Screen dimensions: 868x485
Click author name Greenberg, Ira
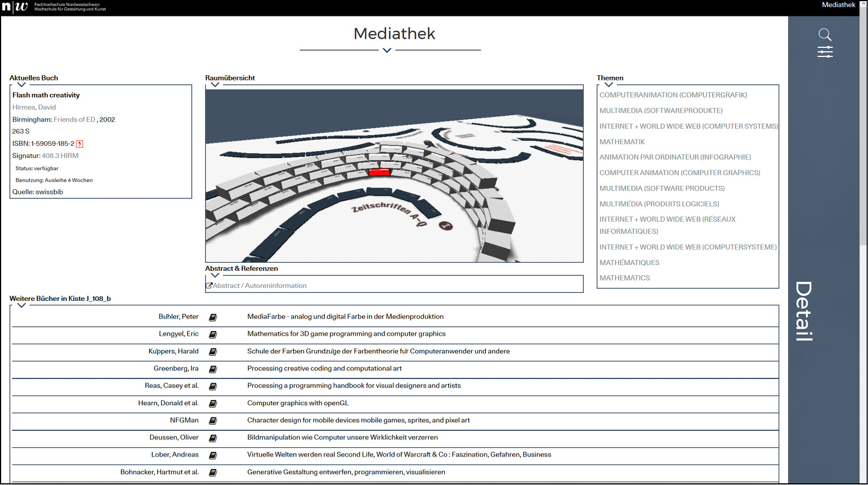coord(176,369)
